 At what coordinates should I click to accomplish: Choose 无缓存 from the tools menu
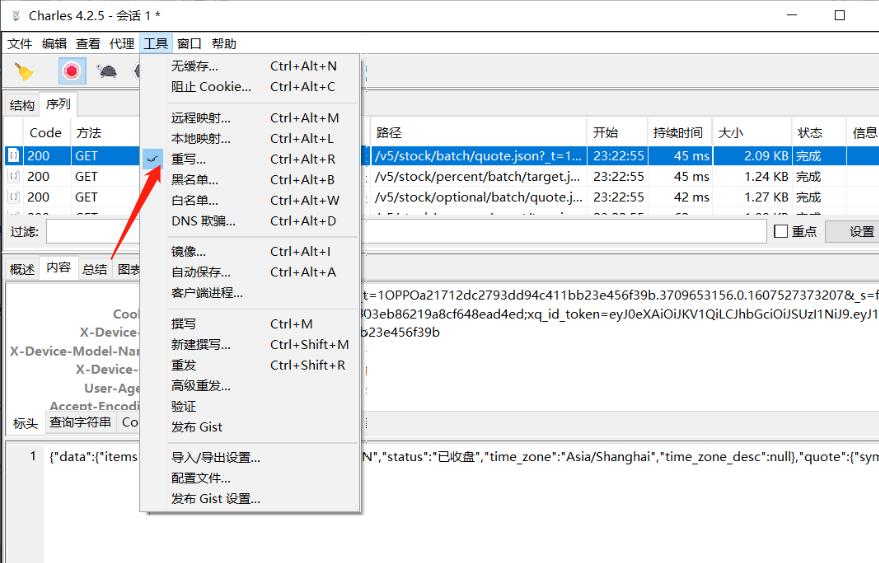[250, 66]
